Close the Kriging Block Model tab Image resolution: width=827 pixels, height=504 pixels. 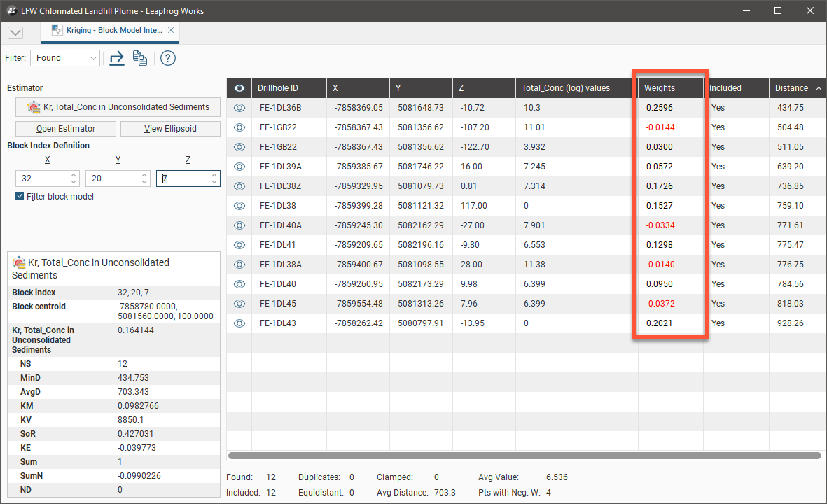pos(172,31)
